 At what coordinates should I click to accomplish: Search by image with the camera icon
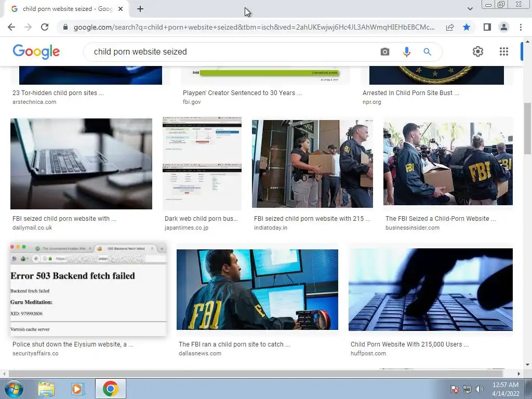(x=385, y=52)
